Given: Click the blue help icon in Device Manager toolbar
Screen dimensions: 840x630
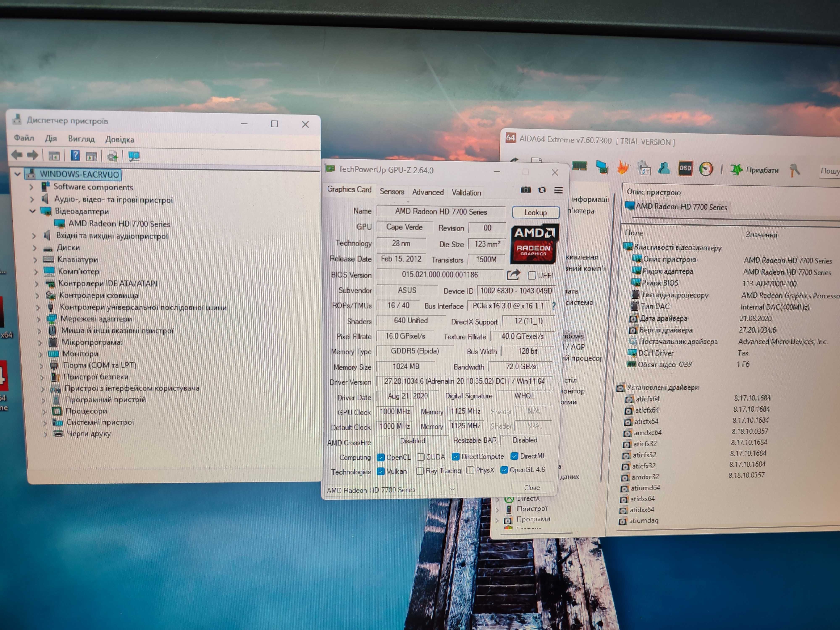Looking at the screenshot, I should tap(75, 155).
